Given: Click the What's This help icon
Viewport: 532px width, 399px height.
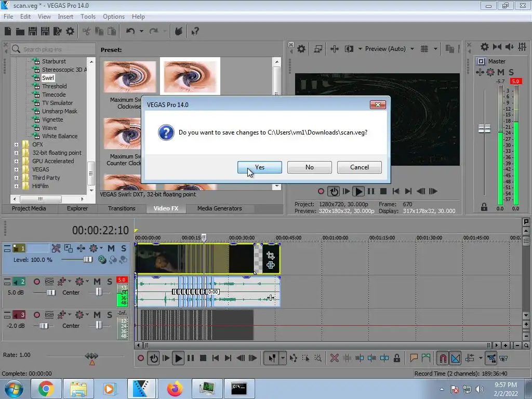Looking at the screenshot, I should tap(195, 31).
